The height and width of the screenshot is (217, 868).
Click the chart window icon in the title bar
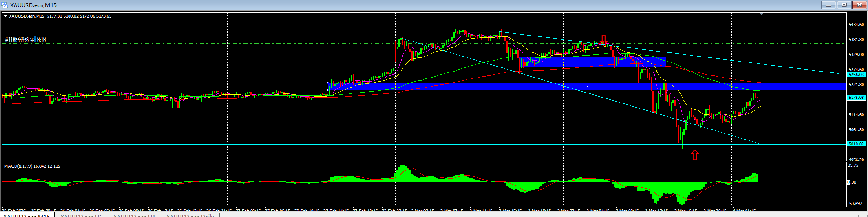pyautogui.click(x=5, y=5)
